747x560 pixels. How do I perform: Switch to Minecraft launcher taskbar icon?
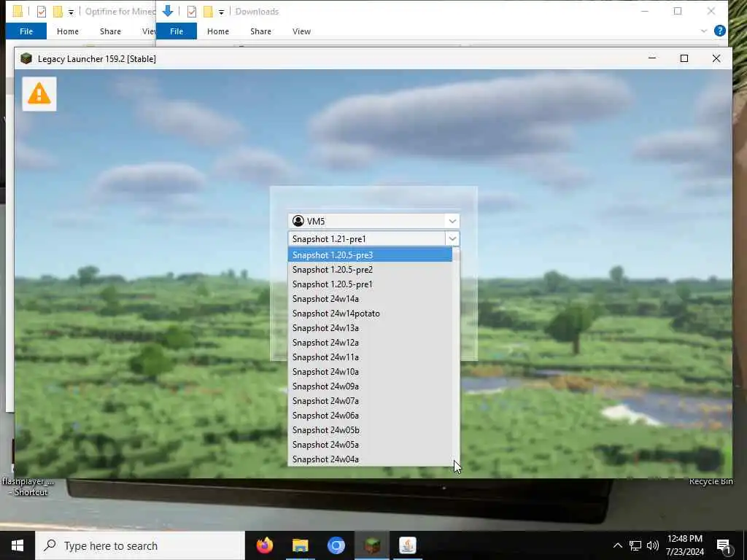tap(372, 545)
